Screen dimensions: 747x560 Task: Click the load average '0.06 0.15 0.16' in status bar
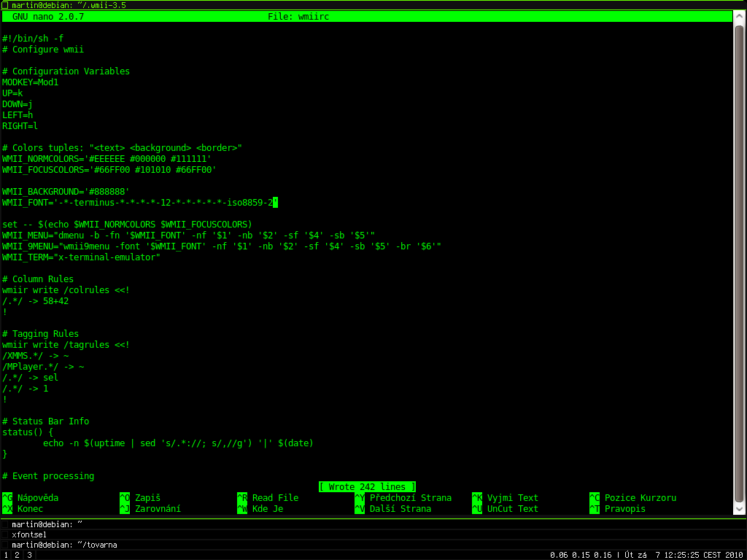[581, 555]
